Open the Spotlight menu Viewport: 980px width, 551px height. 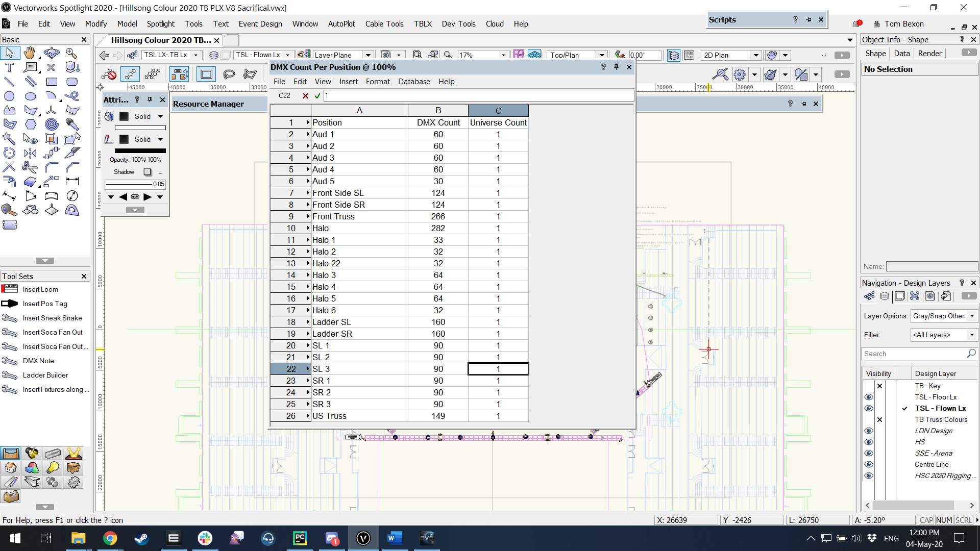coord(160,24)
